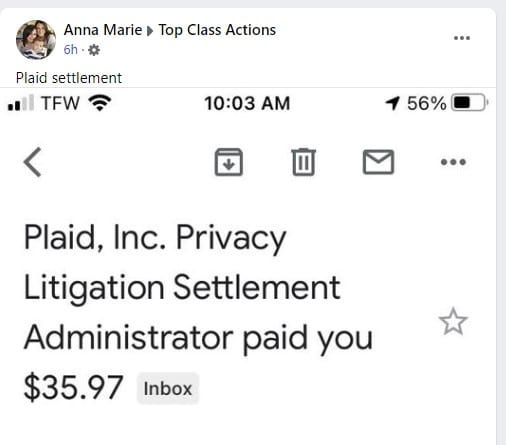
Task: Click the Plaid settlement post caption
Action: (x=69, y=78)
